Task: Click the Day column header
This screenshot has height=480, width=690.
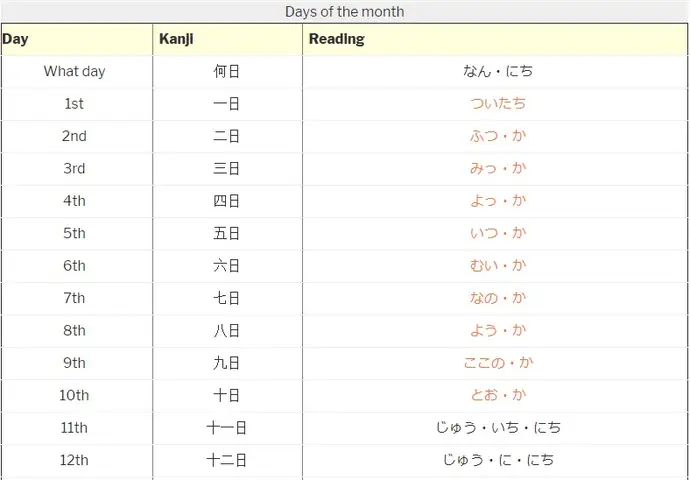Action: [77, 39]
